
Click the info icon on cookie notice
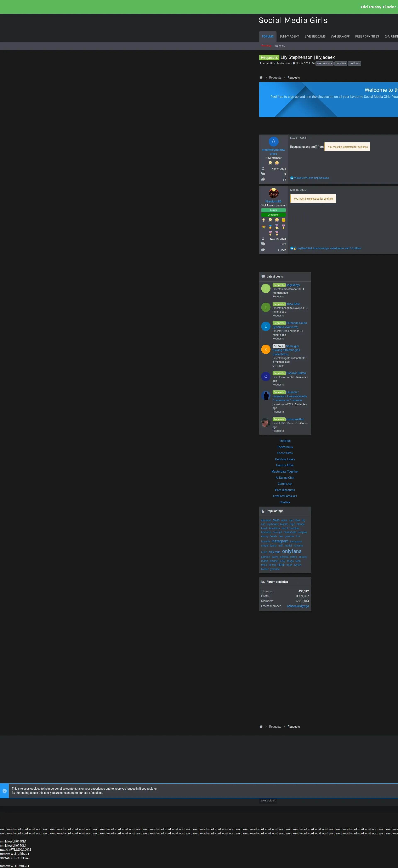coord(4,791)
